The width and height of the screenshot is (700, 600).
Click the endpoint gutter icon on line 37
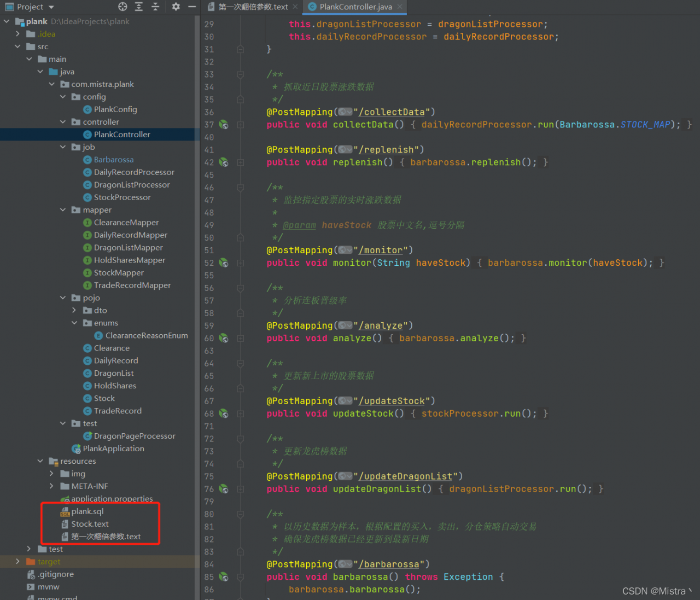pos(224,125)
